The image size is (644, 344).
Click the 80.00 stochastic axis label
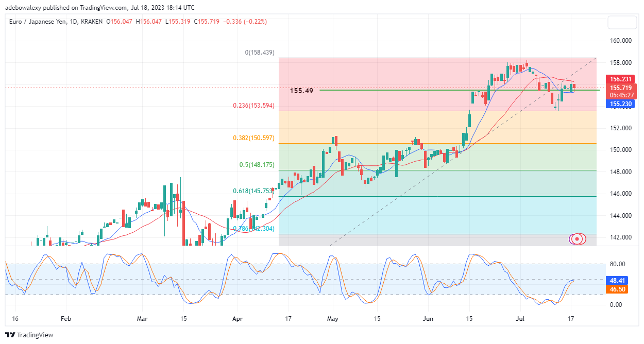tap(618, 264)
